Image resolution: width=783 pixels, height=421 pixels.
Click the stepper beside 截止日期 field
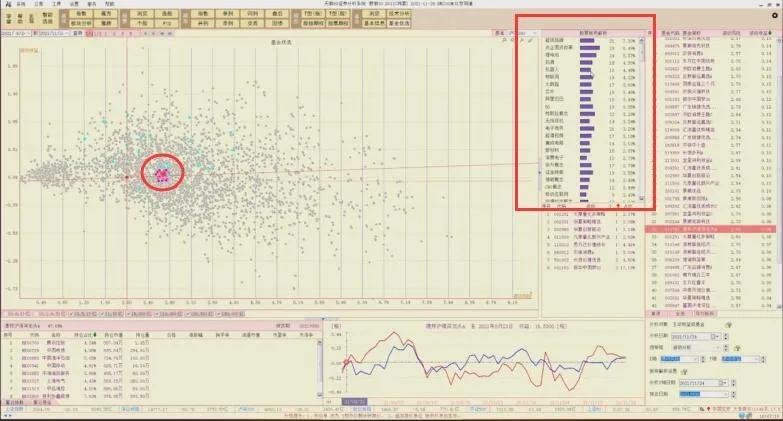click(x=733, y=394)
